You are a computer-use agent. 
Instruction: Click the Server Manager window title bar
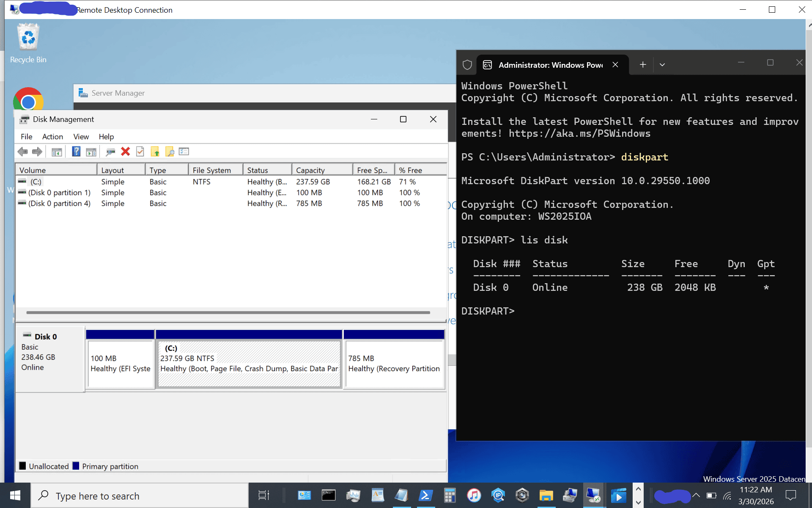click(264, 93)
